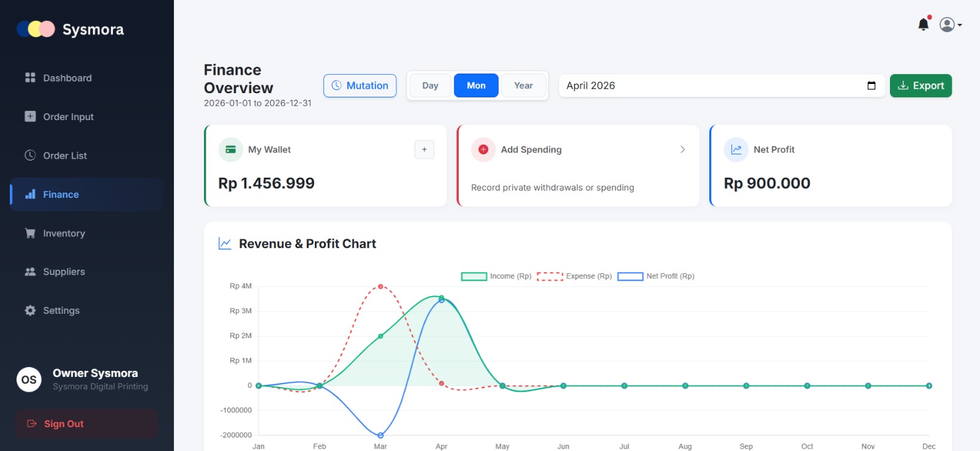Toggle Expense (Rp) legend series

(x=575, y=276)
